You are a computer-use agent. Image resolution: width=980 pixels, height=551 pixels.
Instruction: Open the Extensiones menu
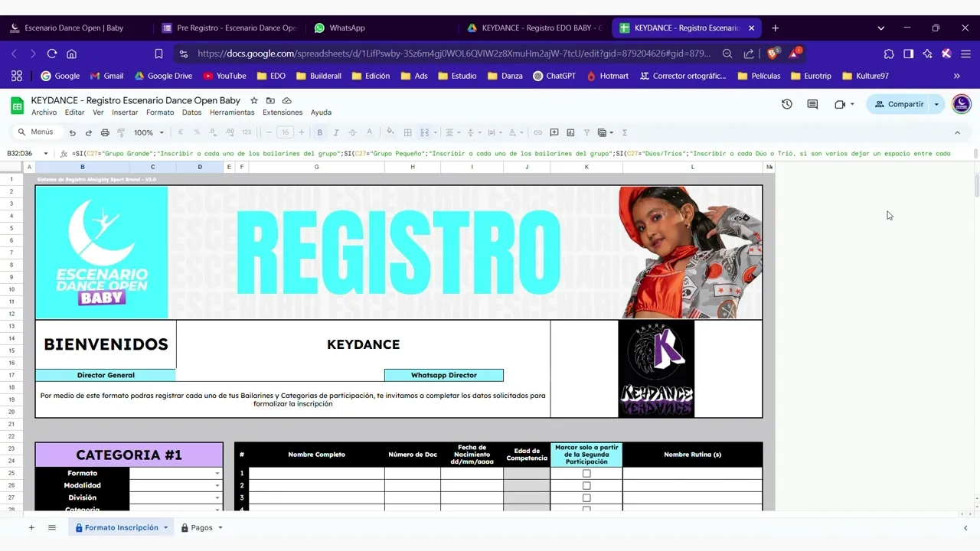283,112
